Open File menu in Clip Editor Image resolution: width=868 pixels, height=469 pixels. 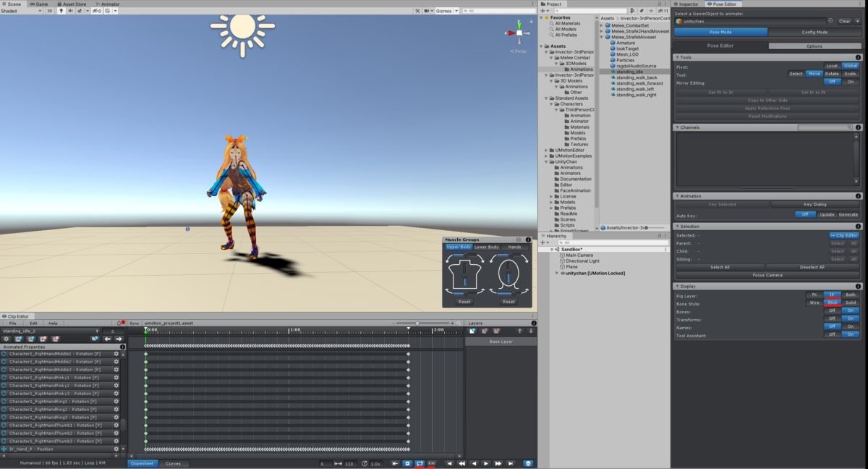click(x=13, y=323)
